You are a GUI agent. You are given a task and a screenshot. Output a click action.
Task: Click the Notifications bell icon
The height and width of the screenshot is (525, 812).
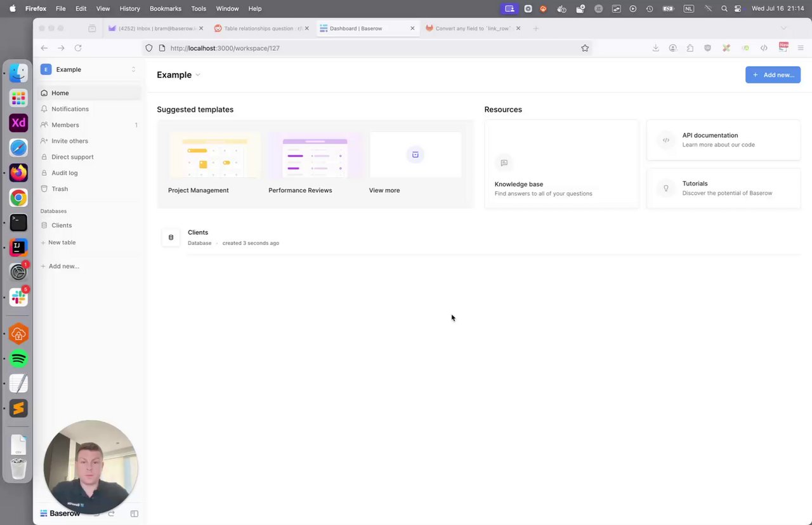click(44, 109)
